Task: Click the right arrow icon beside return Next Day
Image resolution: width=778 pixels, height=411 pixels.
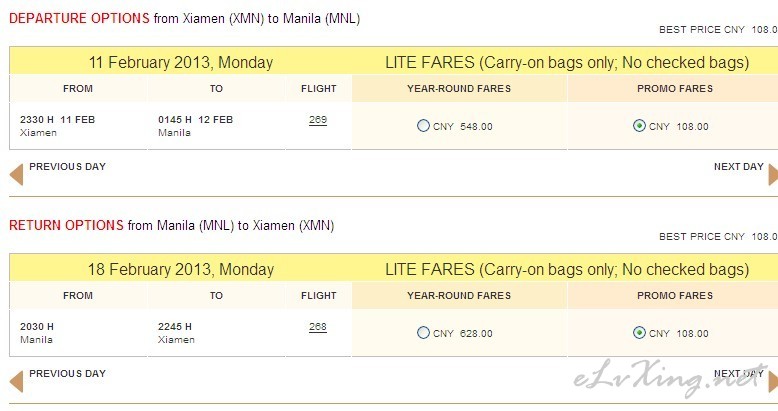Action: pos(773,382)
